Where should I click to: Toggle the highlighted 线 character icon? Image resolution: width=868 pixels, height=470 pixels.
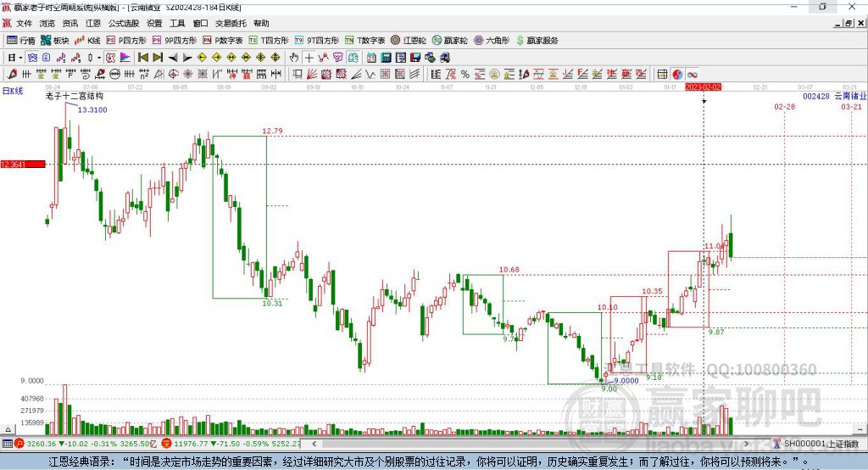(x=111, y=58)
